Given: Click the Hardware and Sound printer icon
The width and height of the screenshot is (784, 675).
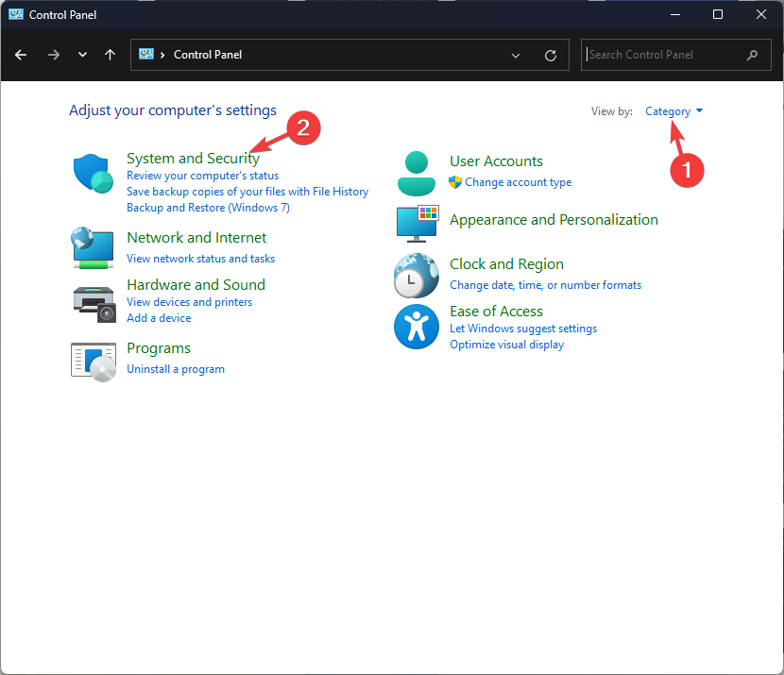Looking at the screenshot, I should pos(94,304).
